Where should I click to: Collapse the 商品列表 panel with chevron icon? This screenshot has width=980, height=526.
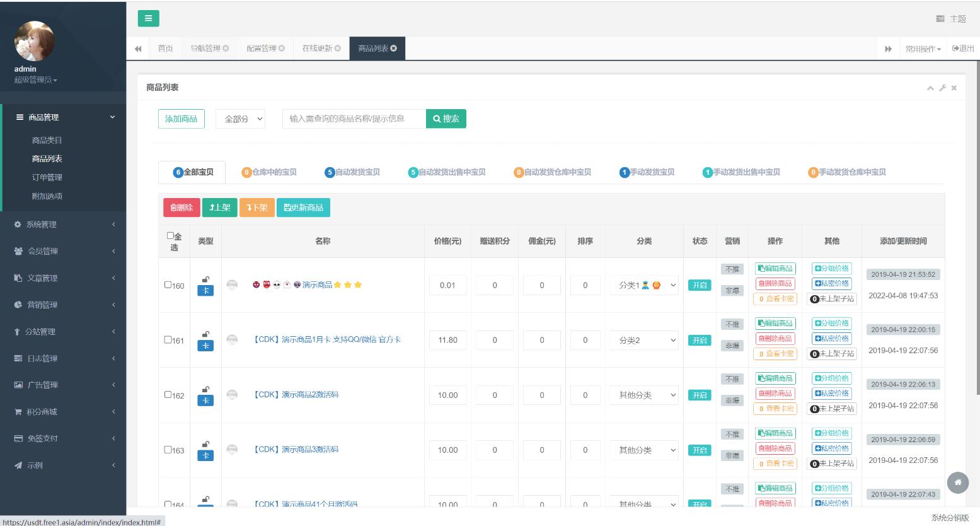(x=930, y=88)
